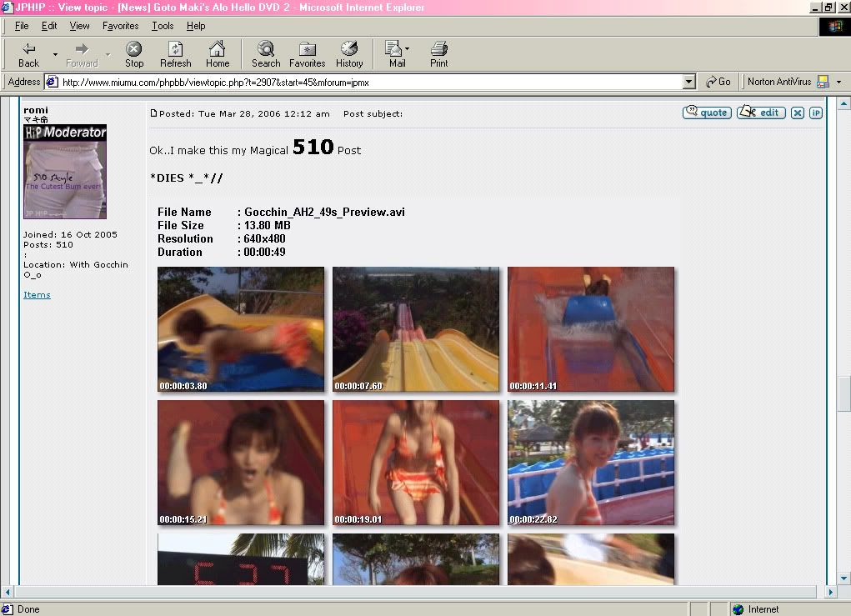Viewport: 851px width, 616px height.
Task: Open the View menu
Action: pos(79,26)
